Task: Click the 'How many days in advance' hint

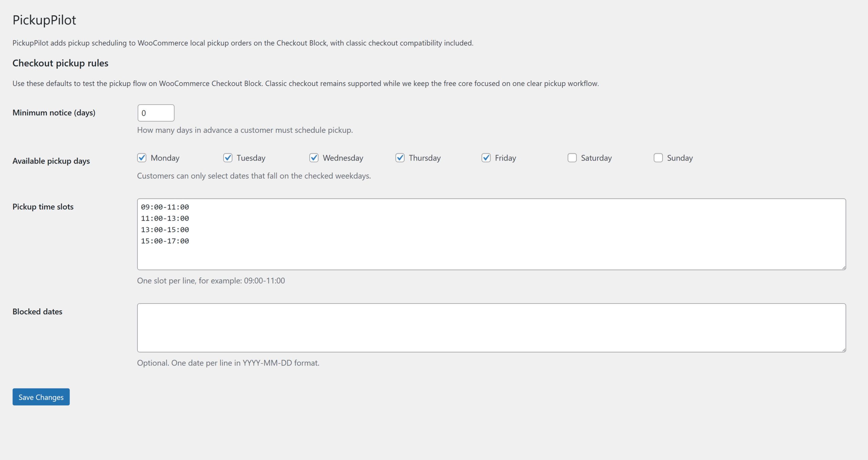Action: point(245,130)
